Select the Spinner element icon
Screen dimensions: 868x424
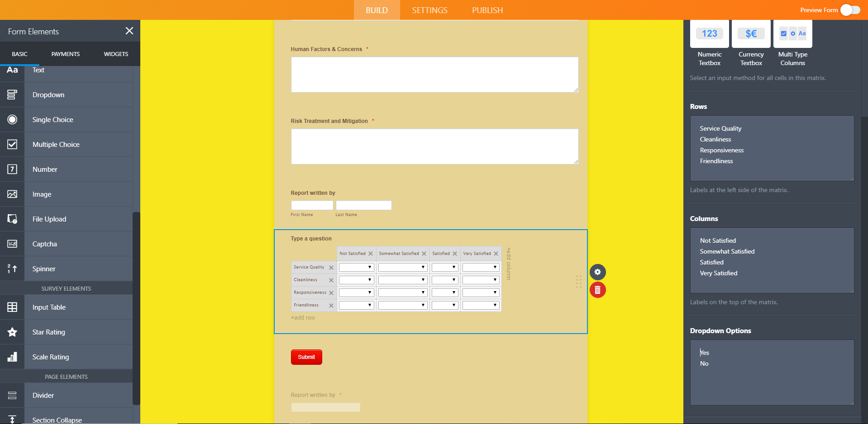[x=12, y=269]
